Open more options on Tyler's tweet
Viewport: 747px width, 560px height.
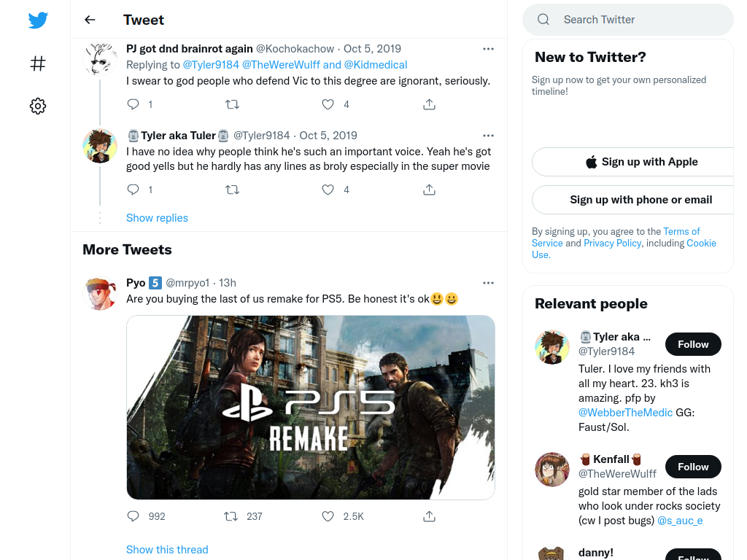(488, 135)
